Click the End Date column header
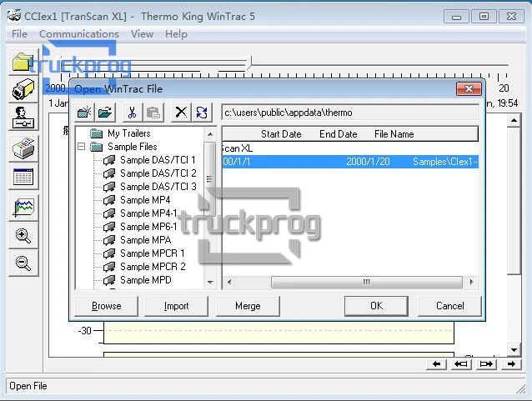This screenshot has width=532, height=401. click(x=339, y=134)
